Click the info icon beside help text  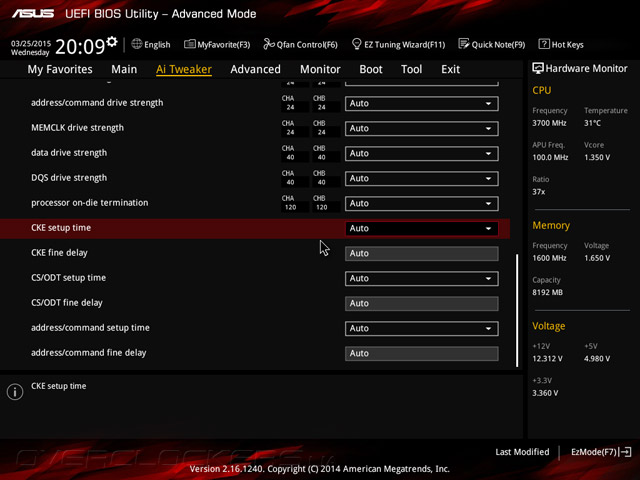coord(15,392)
